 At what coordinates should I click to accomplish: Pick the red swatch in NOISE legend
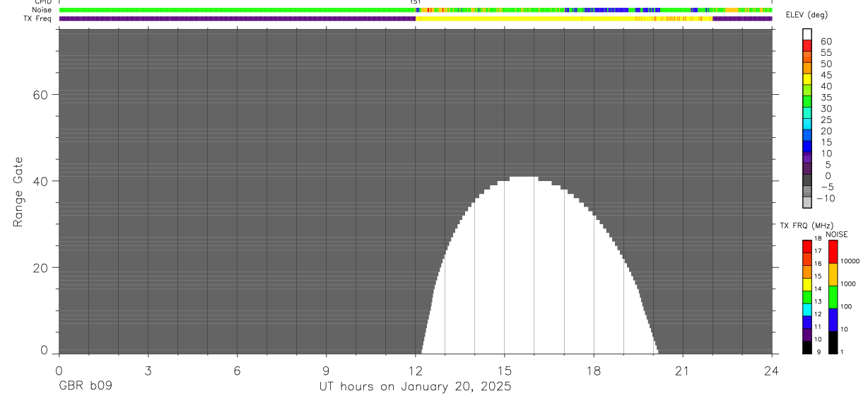click(833, 251)
